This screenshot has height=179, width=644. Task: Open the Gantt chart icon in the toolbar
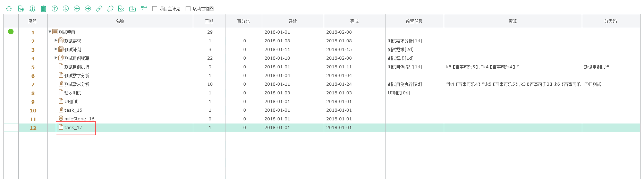(x=144, y=9)
